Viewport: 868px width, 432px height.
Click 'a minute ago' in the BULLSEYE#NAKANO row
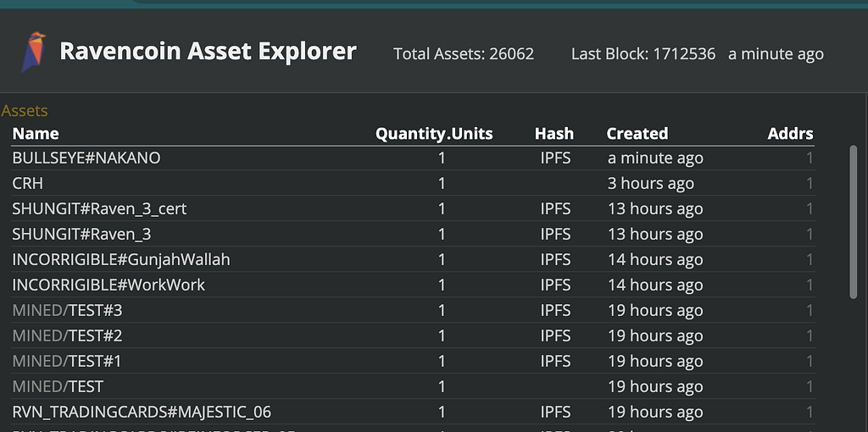(x=655, y=158)
